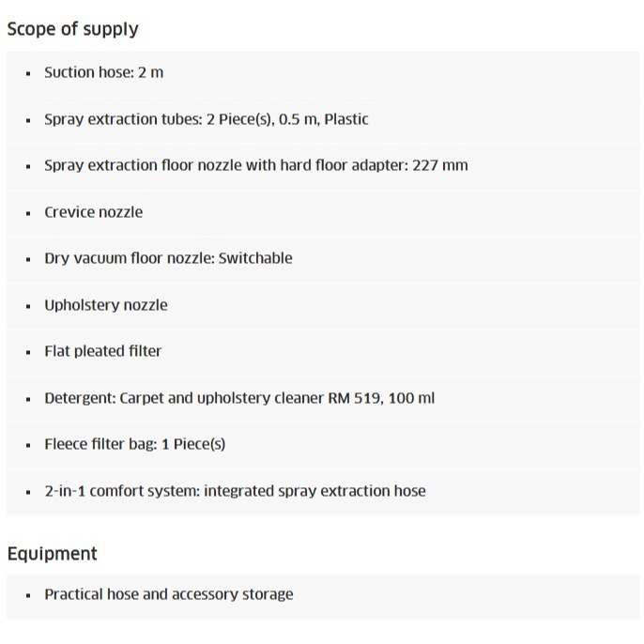This screenshot has height=644, width=644.
Task: Select Practical hose and accessory storage
Action: [x=168, y=594]
